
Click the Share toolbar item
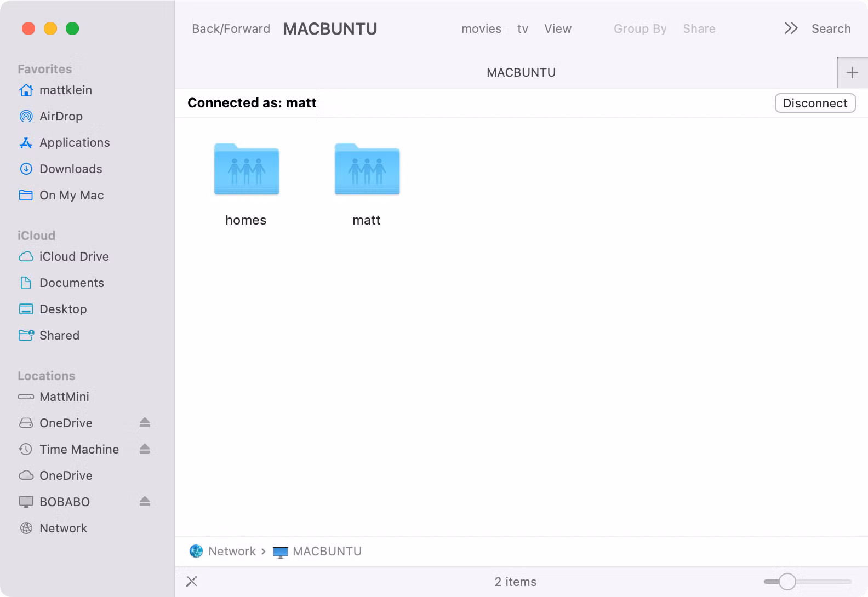point(699,28)
